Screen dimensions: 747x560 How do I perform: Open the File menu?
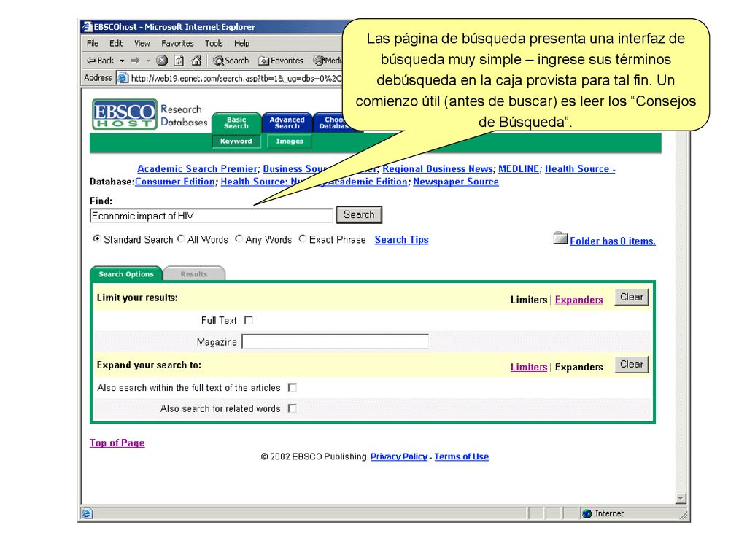(x=93, y=43)
